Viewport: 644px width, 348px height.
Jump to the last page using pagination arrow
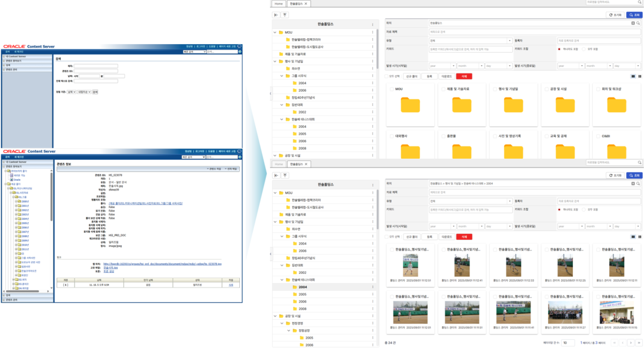point(639,343)
